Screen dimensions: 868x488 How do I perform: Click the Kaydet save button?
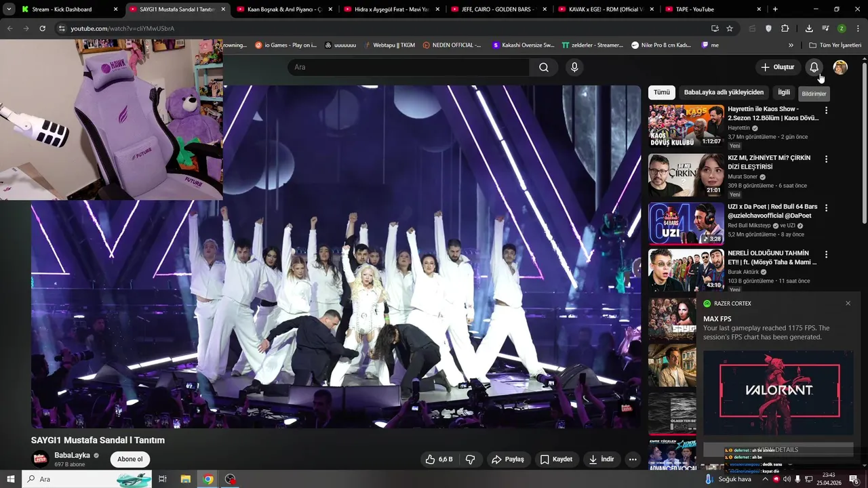tap(556, 460)
